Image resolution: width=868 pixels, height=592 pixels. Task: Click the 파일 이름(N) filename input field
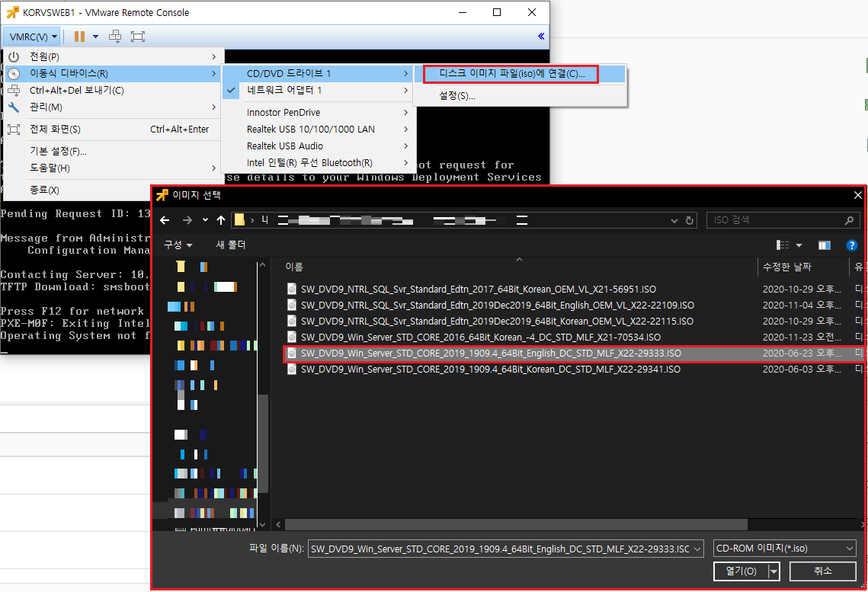point(501,549)
